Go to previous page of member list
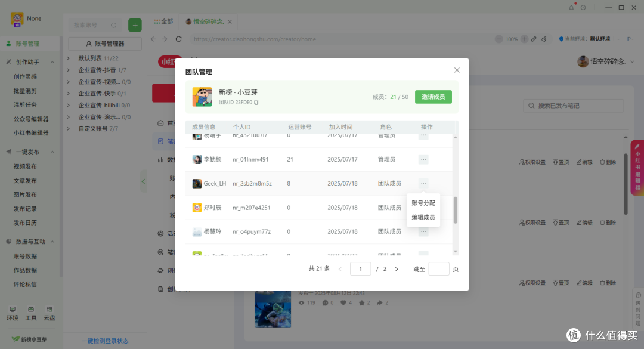Screen dimensions: 644x349 pyautogui.click(x=340, y=269)
